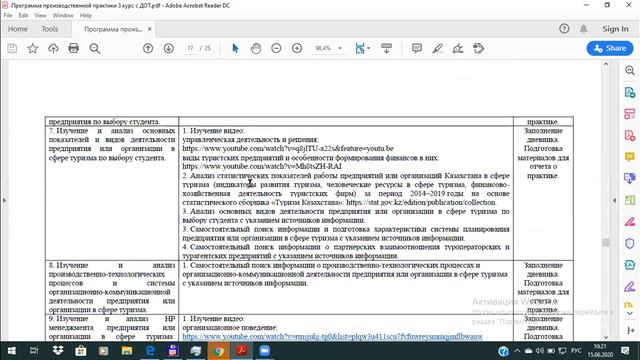Select the highlighter pen tool
The image size is (640, 360).
coord(438,49)
